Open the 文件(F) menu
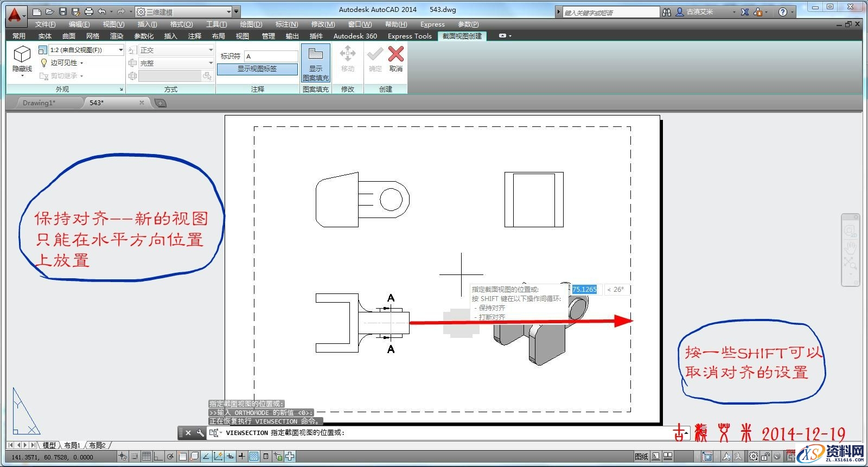The width and height of the screenshot is (868, 467). click(x=45, y=24)
